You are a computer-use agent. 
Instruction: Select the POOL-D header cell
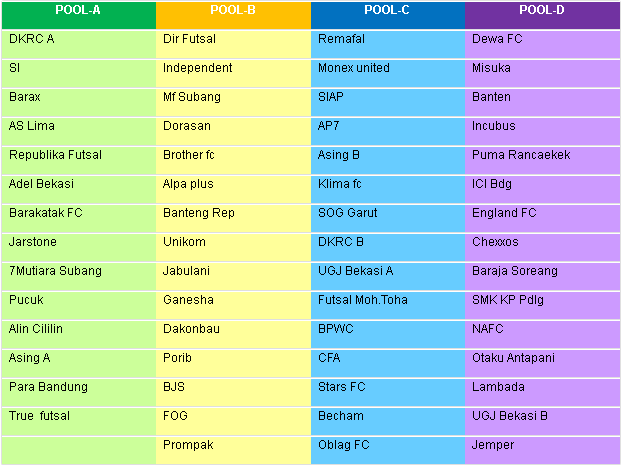coord(542,11)
